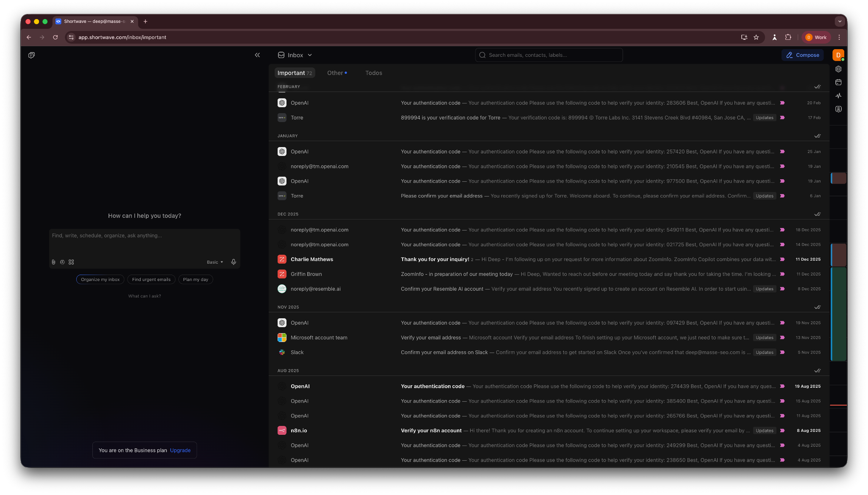Click the Torre avatar on the 17 Feb email
The width and height of the screenshot is (868, 495).
(x=282, y=118)
